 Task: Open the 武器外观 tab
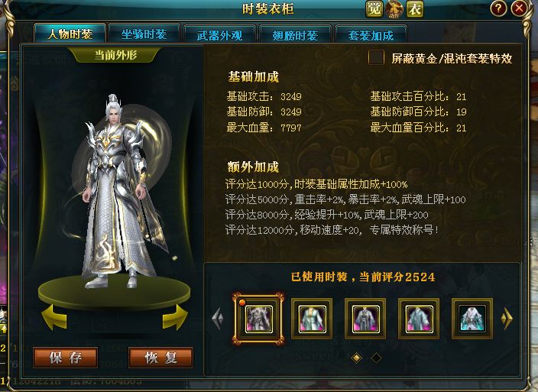pyautogui.click(x=219, y=35)
